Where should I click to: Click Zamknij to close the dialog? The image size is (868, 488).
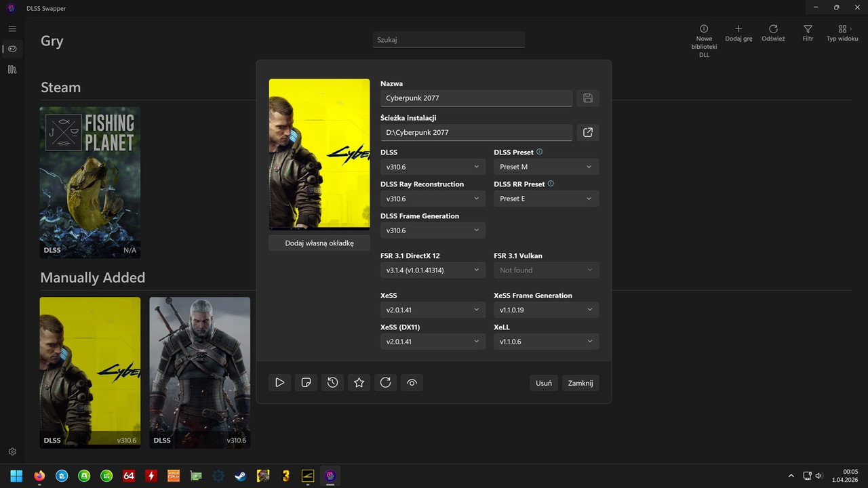tap(580, 383)
